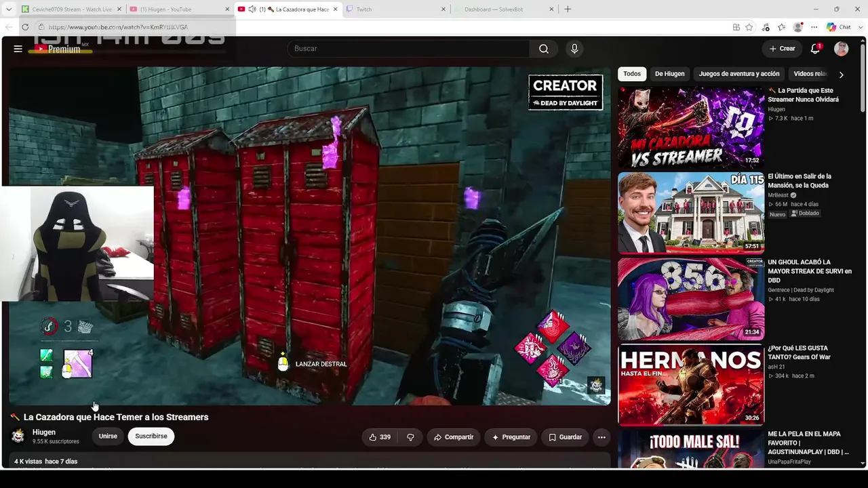Share the video with Compartir
Image resolution: width=868 pixels, height=488 pixels.
pos(454,437)
